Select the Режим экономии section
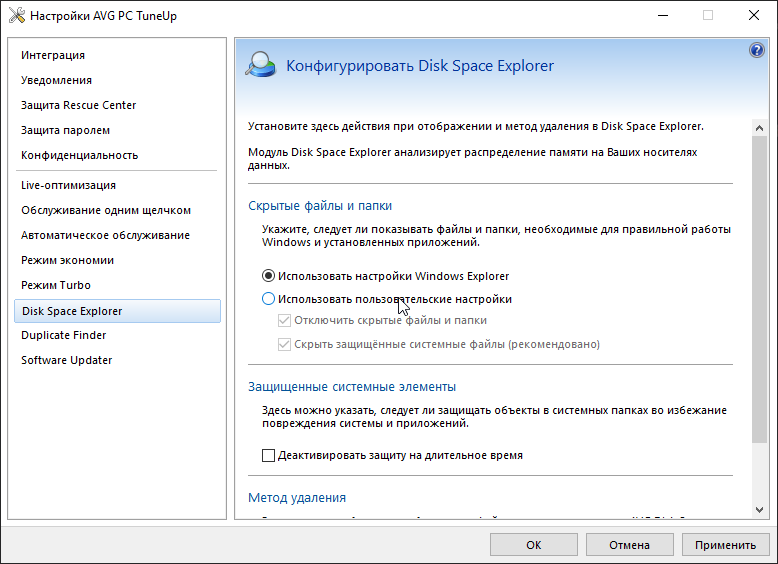The width and height of the screenshot is (778, 564). pos(67,260)
